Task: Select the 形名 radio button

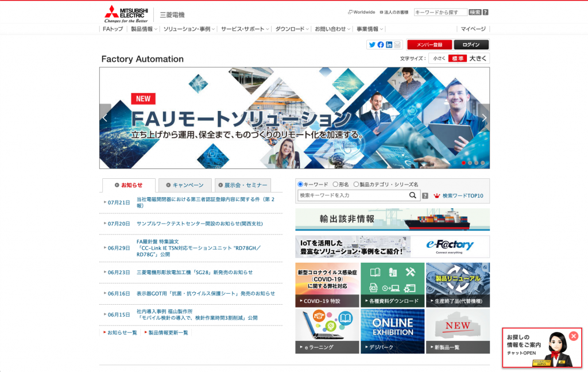Action: pyautogui.click(x=335, y=185)
